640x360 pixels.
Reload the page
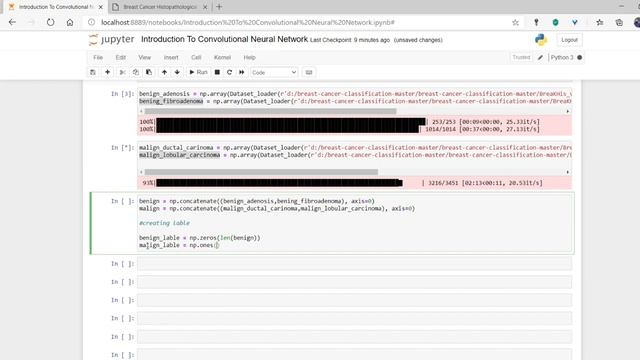coord(50,22)
